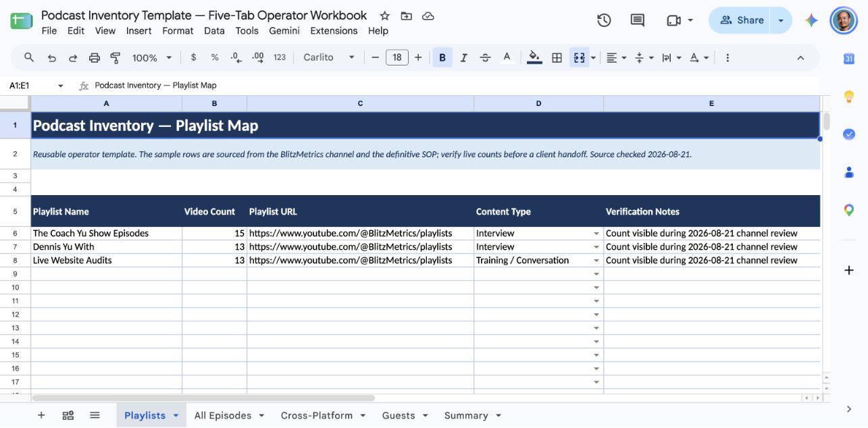The width and height of the screenshot is (868, 428).
Task: Decrease font size
Action: pyautogui.click(x=376, y=57)
